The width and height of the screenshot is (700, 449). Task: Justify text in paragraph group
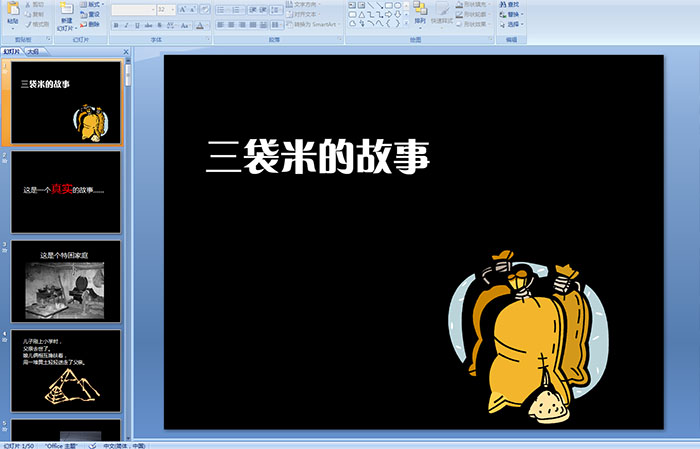click(x=253, y=25)
